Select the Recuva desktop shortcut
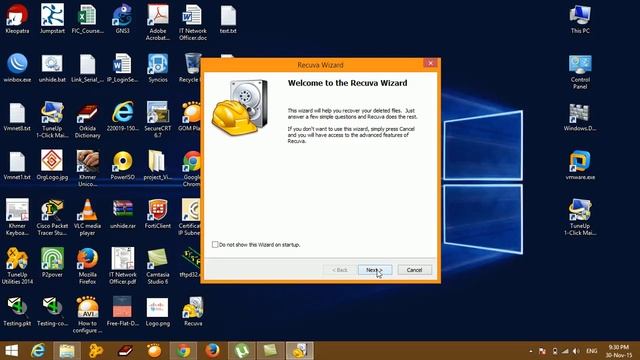640x360 pixels. click(193, 312)
